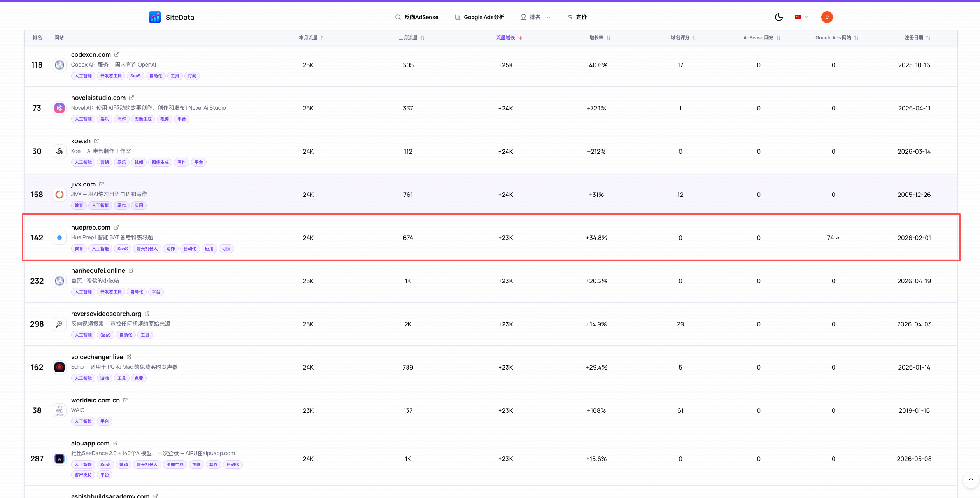Click the voicechanger.live favicon

[60, 367]
